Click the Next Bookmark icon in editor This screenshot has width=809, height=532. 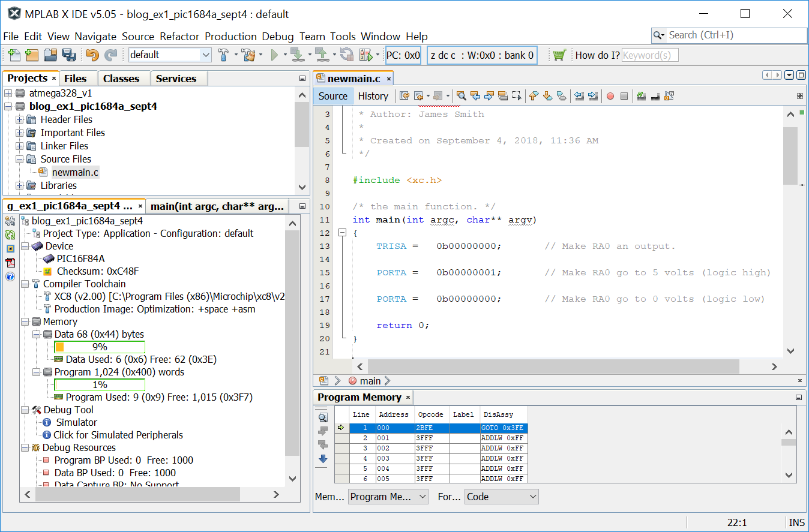[547, 96]
